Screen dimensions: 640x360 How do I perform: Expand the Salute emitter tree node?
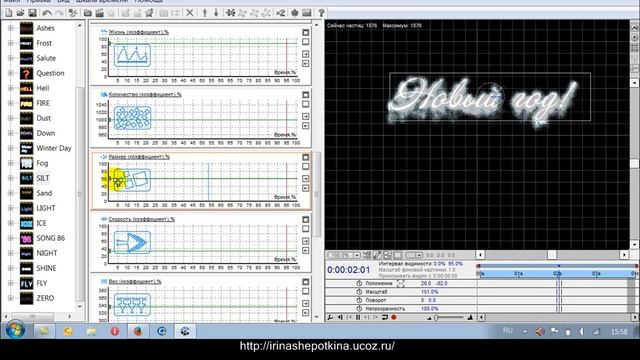pos(11,58)
